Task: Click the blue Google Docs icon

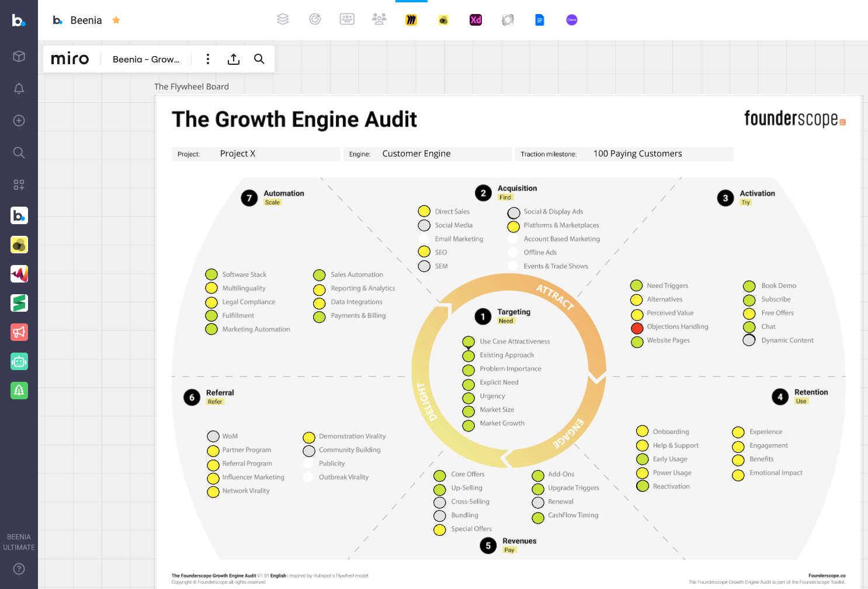Action: 539,20
